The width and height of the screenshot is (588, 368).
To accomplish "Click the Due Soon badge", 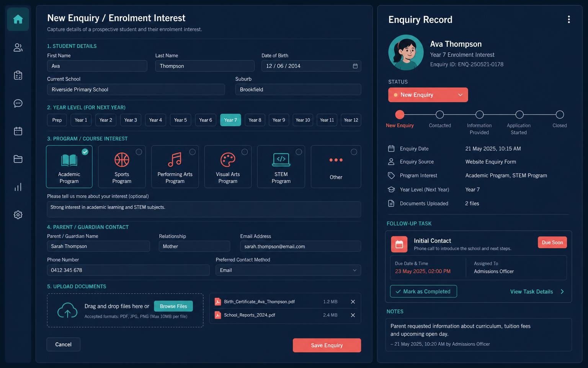I will 552,242.
